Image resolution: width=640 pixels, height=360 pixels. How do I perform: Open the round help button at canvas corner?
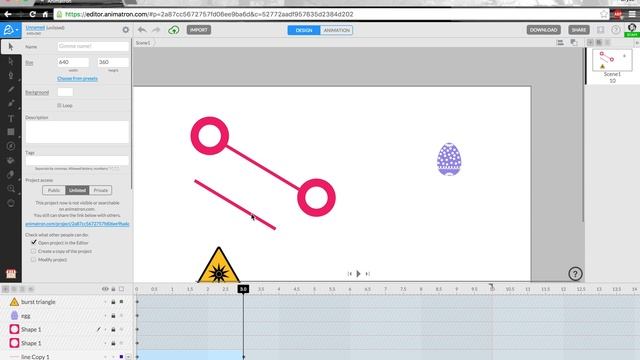coord(575,274)
